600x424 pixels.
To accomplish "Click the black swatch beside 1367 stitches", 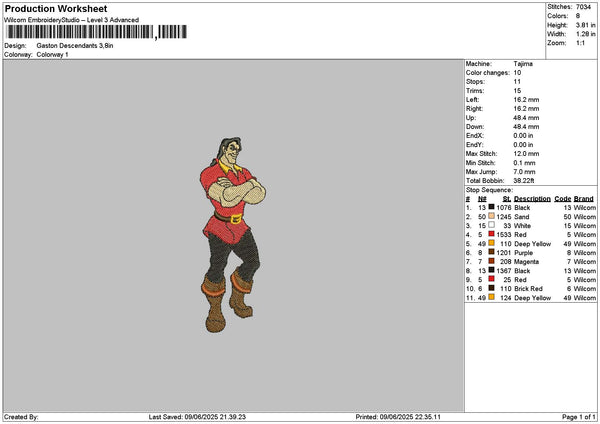I will click(491, 270).
